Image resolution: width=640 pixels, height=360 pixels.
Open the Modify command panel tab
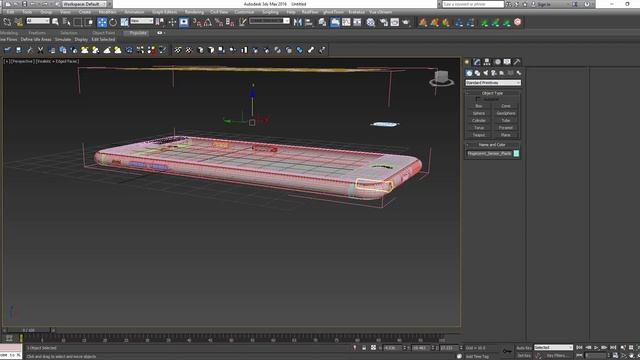[477, 62]
